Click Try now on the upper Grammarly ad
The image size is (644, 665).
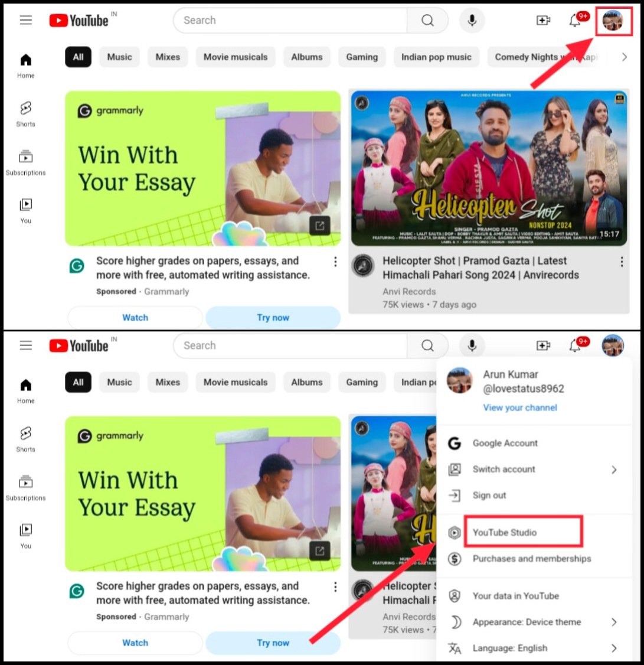[x=273, y=317]
